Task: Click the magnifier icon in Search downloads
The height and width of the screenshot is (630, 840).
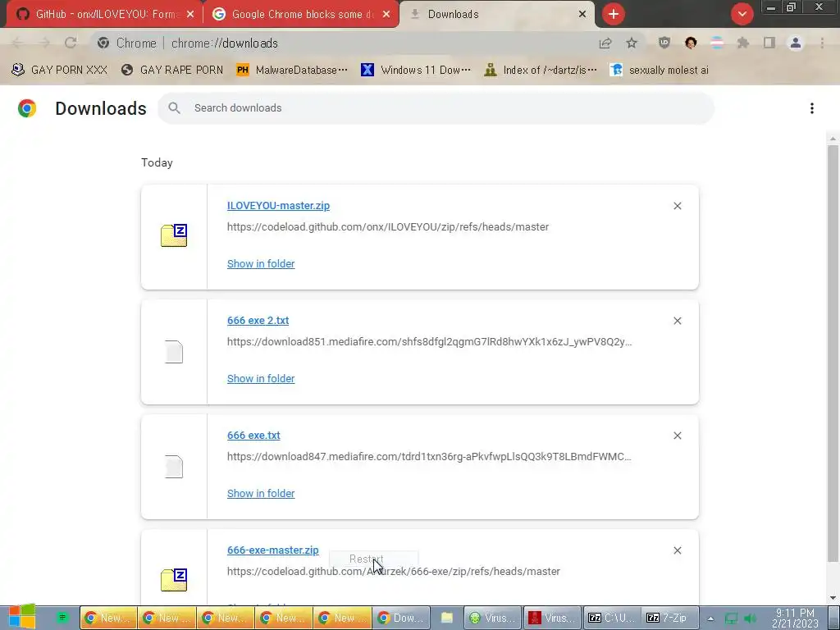Action: tap(174, 108)
